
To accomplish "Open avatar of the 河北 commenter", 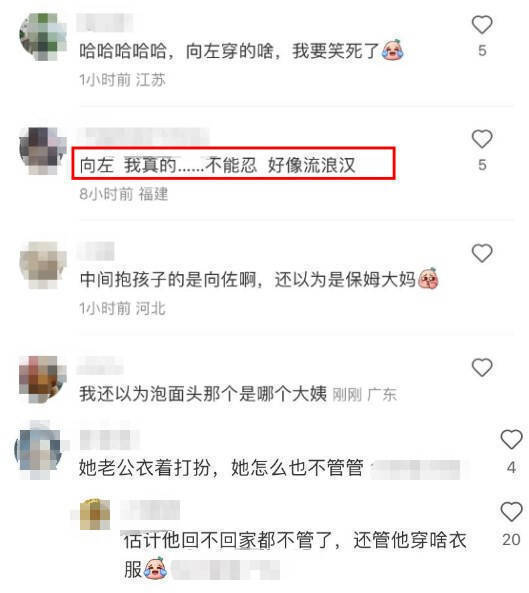I will 42,265.
